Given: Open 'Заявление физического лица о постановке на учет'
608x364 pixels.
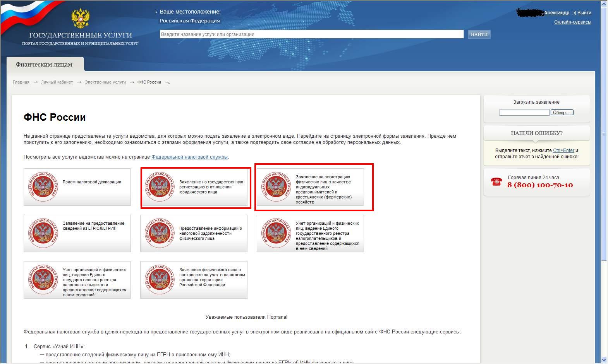Looking at the screenshot, I should click(194, 280).
